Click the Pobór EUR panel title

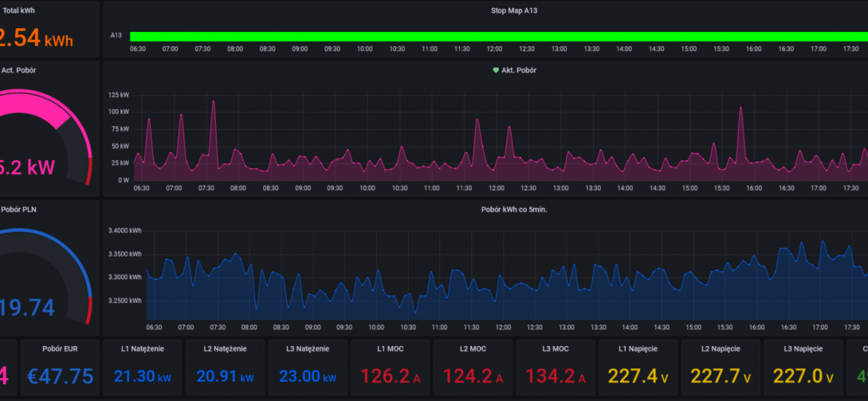[61, 348]
